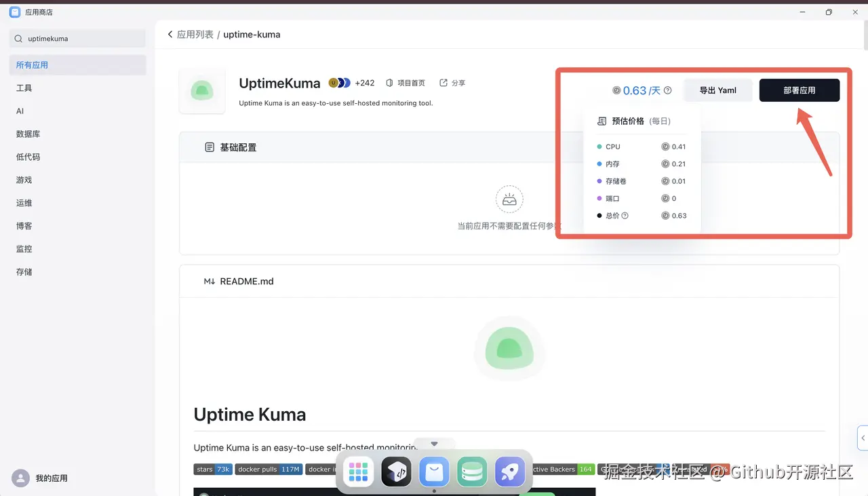Click the 应用列表 breadcrumb link
Screen dimensions: 868x496
coord(195,34)
